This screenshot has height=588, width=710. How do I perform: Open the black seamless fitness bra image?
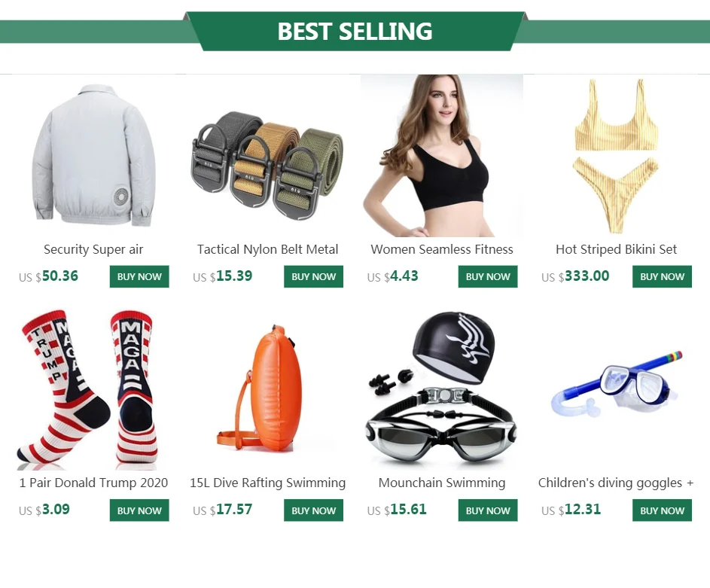442,155
